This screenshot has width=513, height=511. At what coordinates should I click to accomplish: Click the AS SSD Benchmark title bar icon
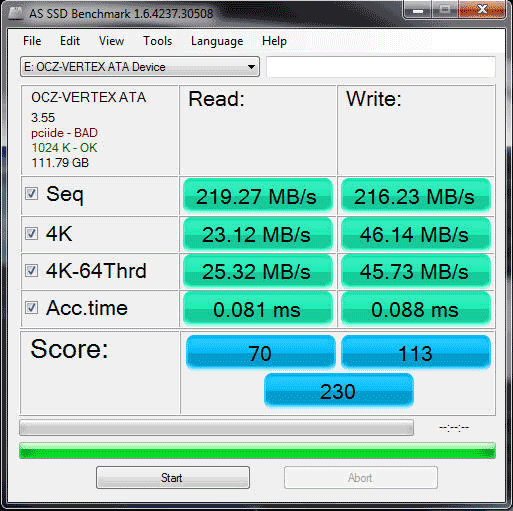(16, 13)
